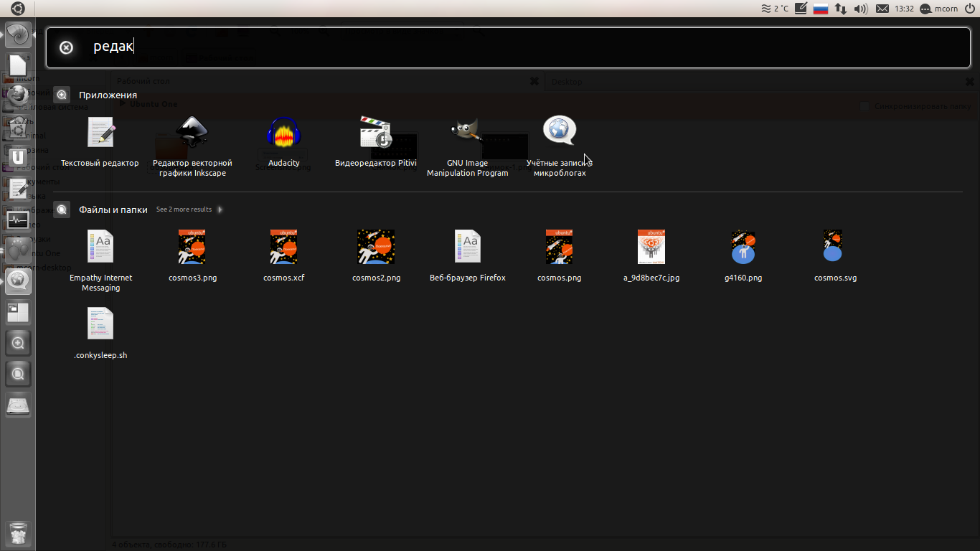The height and width of the screenshot is (551, 980).
Task: Launch Audacity from the applications results
Action: point(284,142)
